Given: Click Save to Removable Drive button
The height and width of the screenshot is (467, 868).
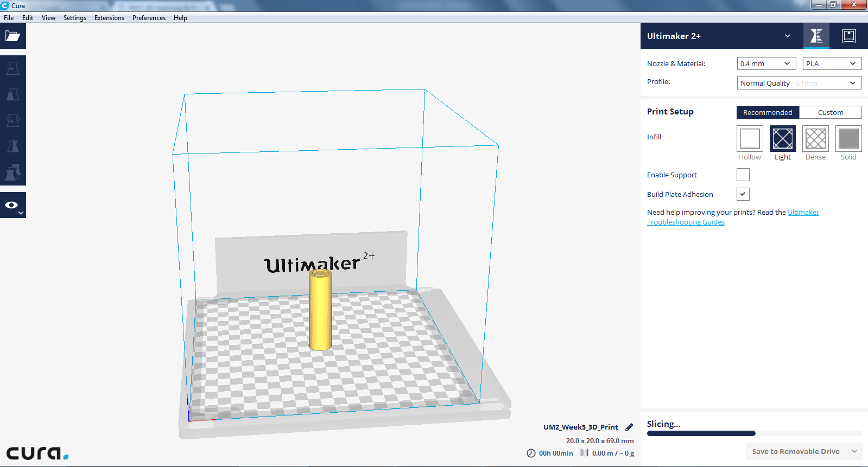Looking at the screenshot, I should click(x=796, y=451).
